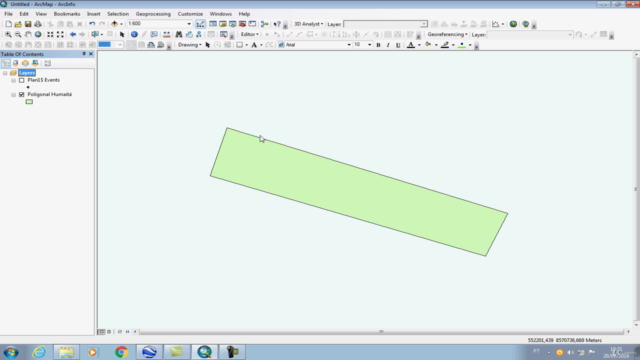640x360 pixels.
Task: Open the Bookmarks menu
Action: pyautogui.click(x=67, y=14)
